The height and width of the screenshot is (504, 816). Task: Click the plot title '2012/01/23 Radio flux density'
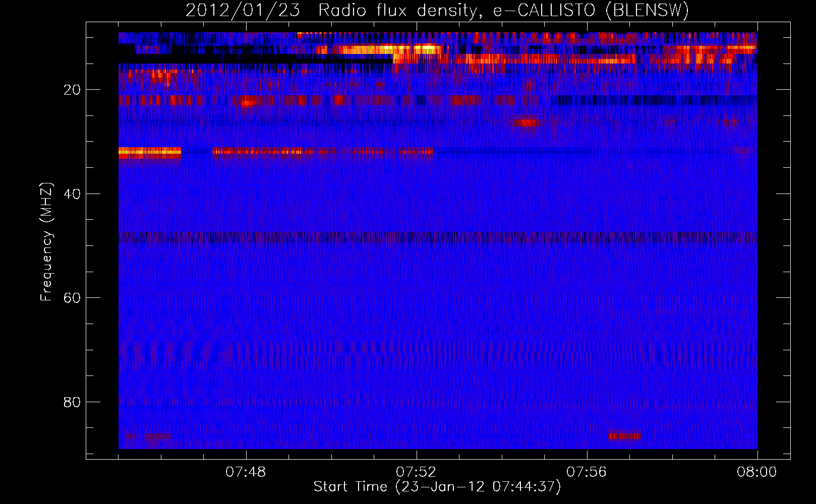[x=437, y=10]
